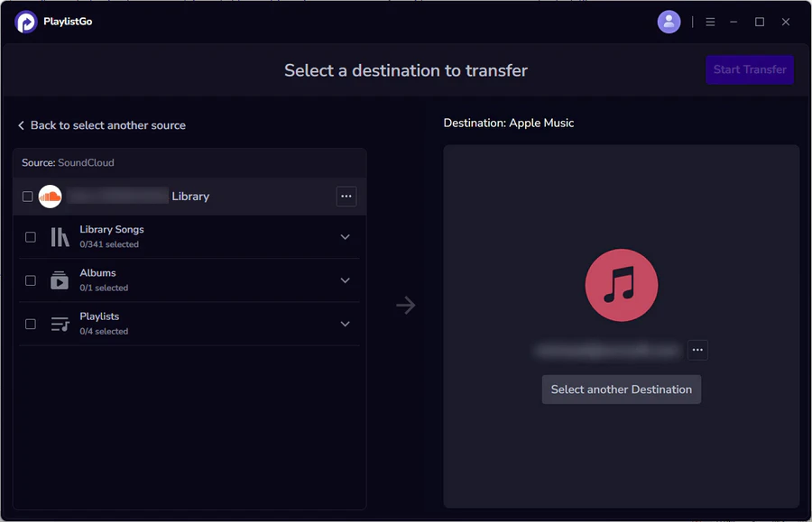Check the whole SoundCloud Library checkbox

point(27,197)
